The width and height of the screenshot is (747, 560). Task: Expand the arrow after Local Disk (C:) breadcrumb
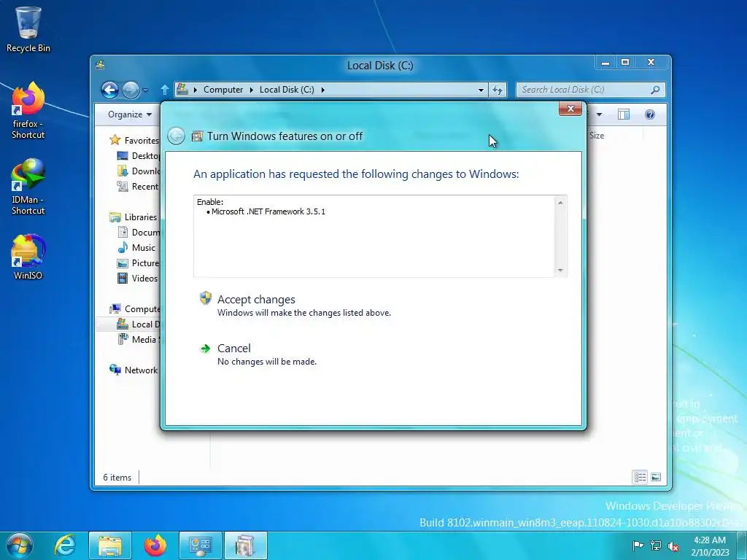click(x=322, y=90)
